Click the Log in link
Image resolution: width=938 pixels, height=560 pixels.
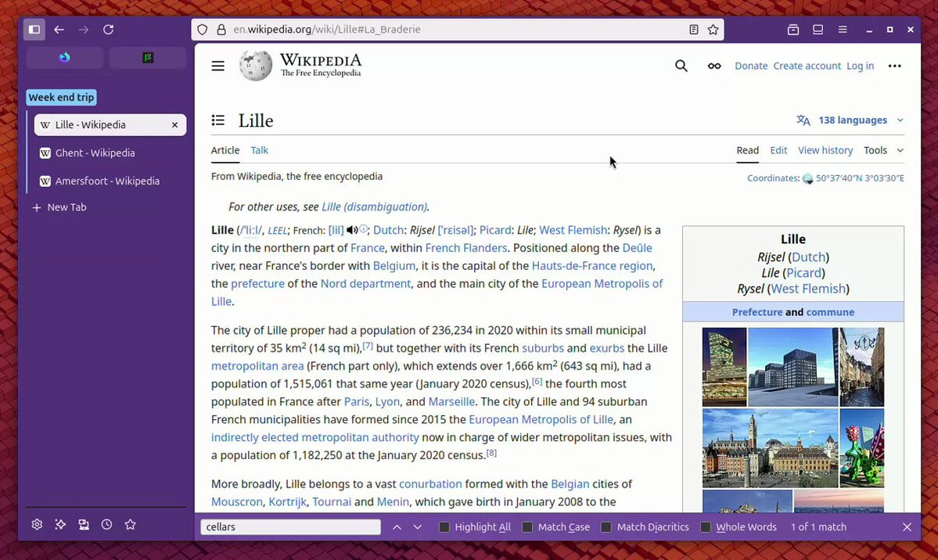point(860,66)
